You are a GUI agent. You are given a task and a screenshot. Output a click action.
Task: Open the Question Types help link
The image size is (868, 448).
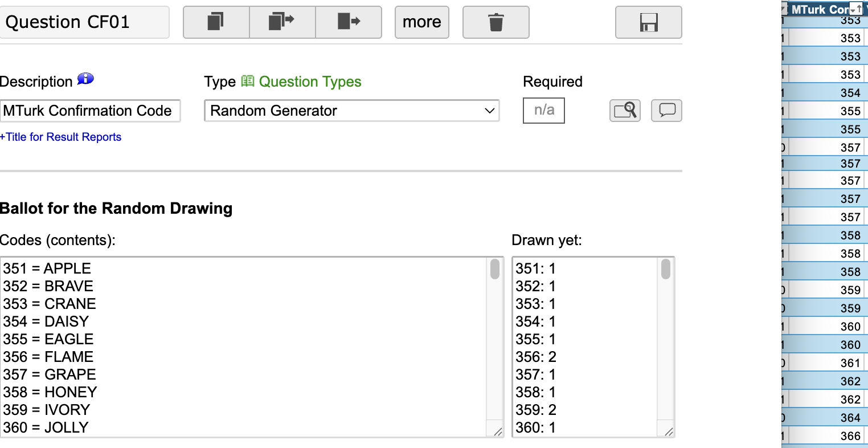(x=310, y=82)
